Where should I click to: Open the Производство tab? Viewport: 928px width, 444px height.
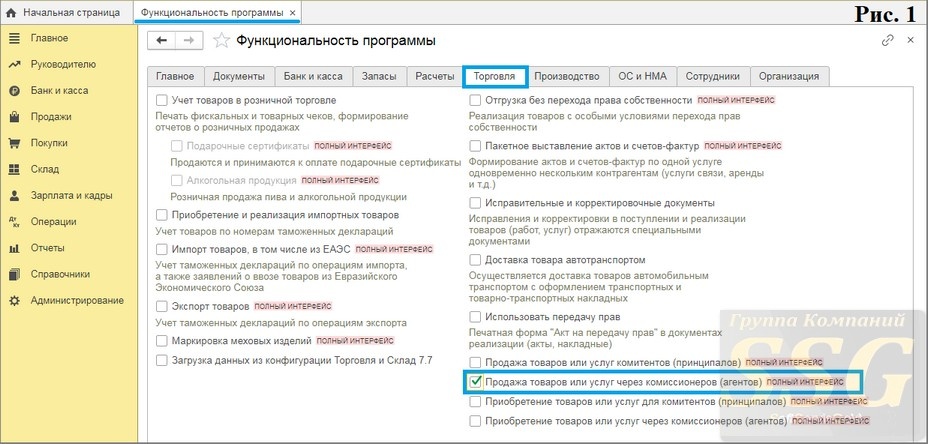[x=567, y=76]
